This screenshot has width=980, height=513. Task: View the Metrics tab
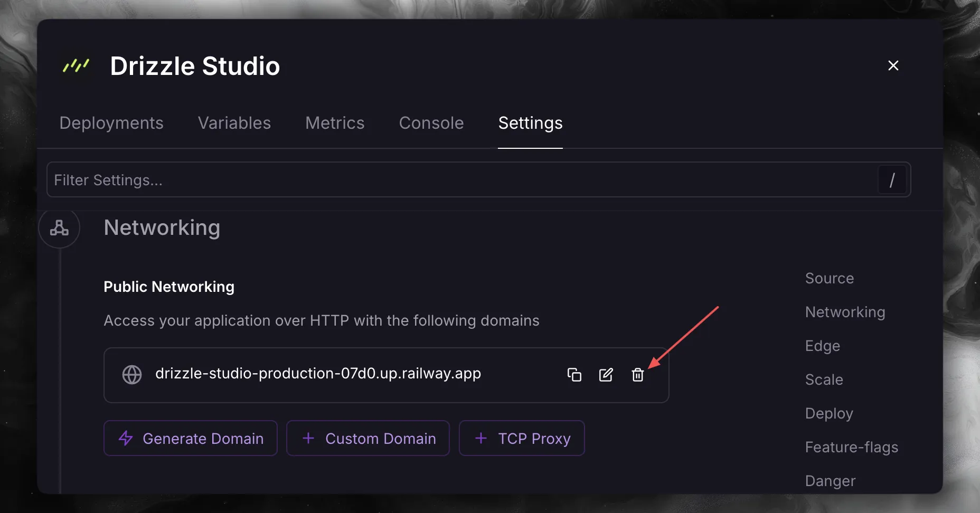335,123
